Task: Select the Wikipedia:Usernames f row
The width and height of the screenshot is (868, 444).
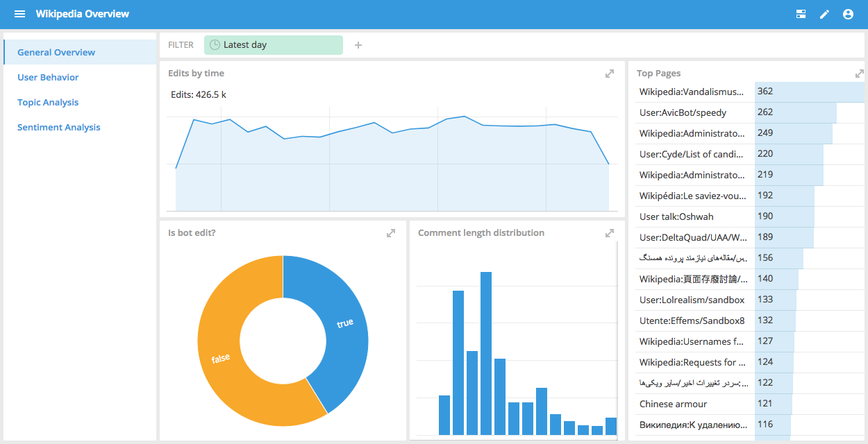Action: [751, 341]
